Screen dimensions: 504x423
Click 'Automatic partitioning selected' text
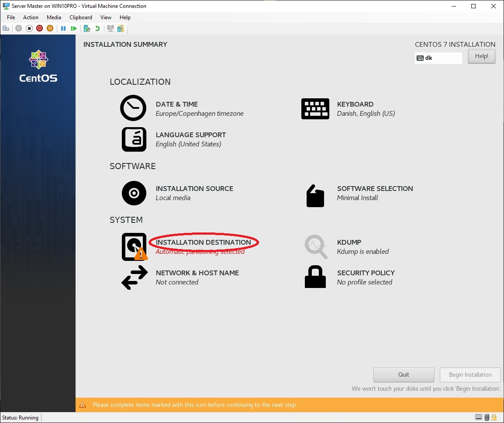pos(200,252)
